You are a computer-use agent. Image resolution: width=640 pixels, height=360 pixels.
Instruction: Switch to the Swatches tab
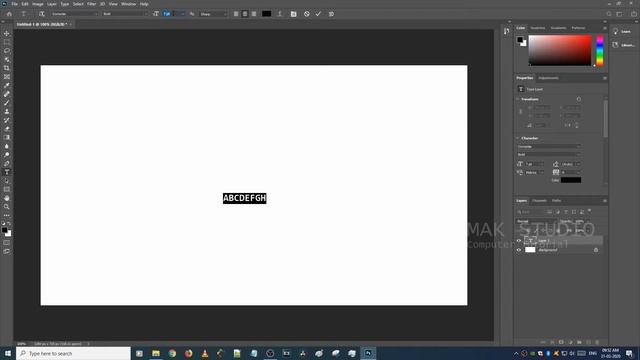pyautogui.click(x=538, y=28)
